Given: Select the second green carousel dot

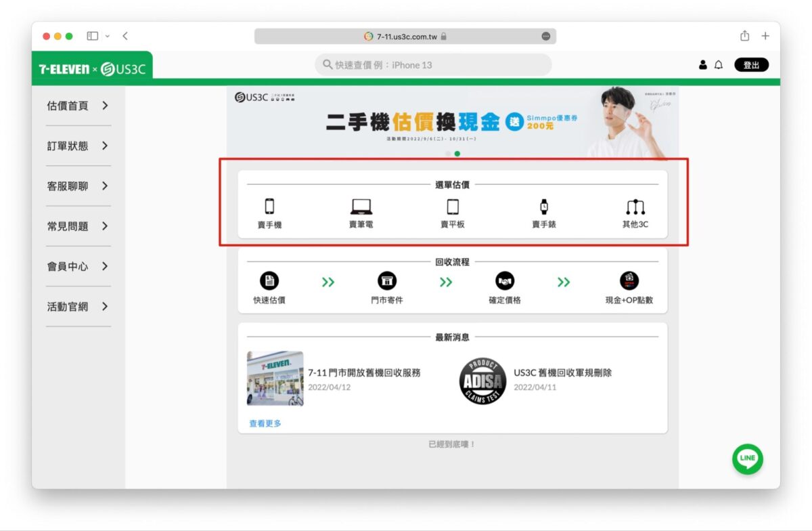Looking at the screenshot, I should pyautogui.click(x=457, y=154).
